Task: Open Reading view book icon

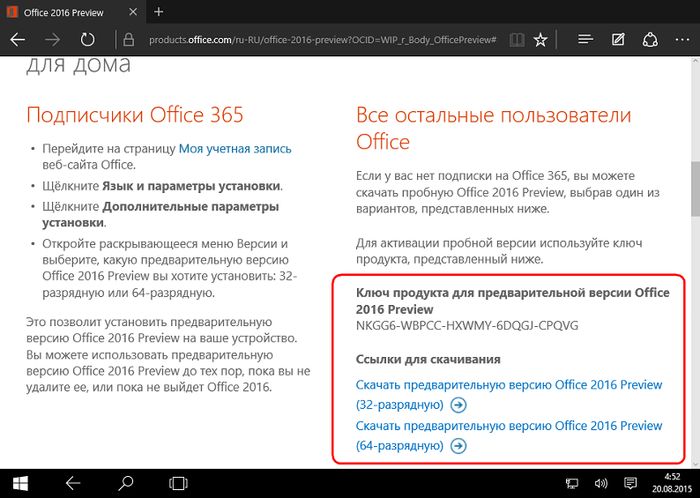Action: (515, 41)
